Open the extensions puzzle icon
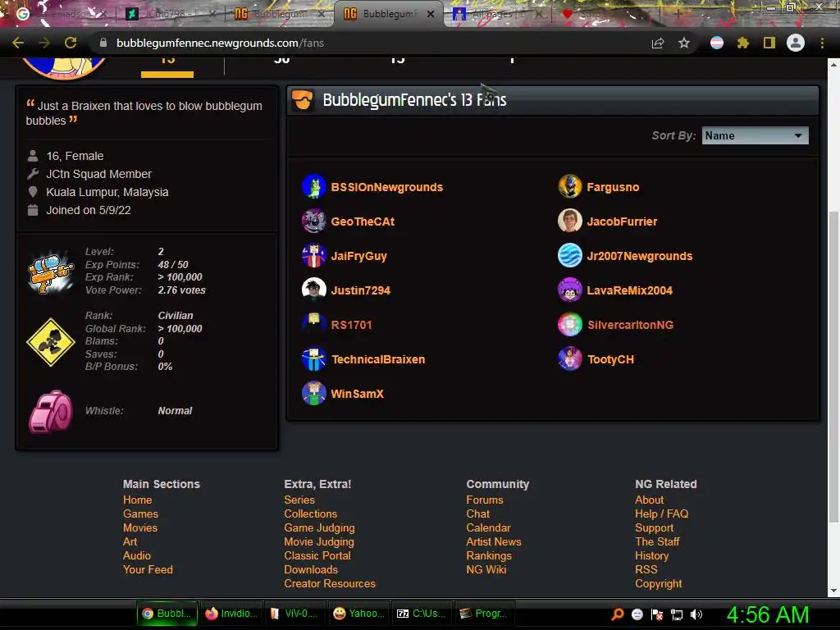The image size is (840, 630). point(742,43)
